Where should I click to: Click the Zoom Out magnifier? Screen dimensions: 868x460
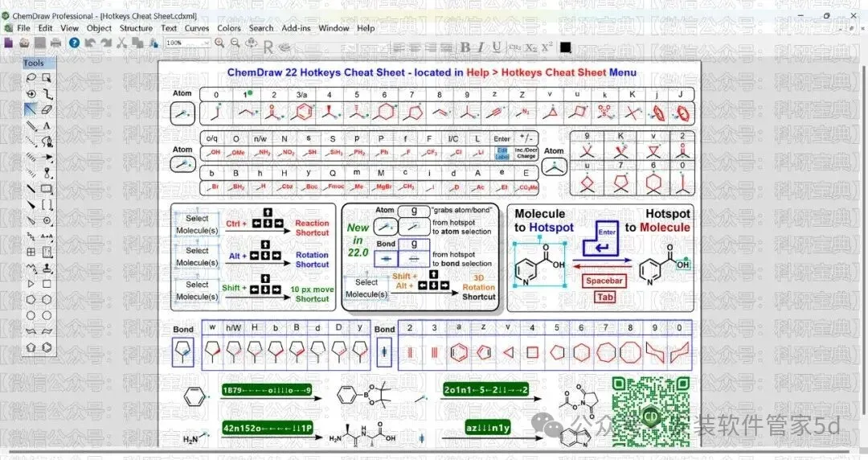235,43
